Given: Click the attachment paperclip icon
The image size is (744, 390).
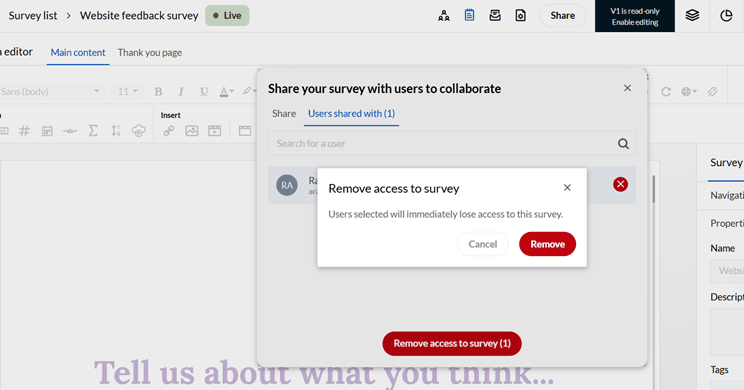Looking at the screenshot, I should coord(712,92).
